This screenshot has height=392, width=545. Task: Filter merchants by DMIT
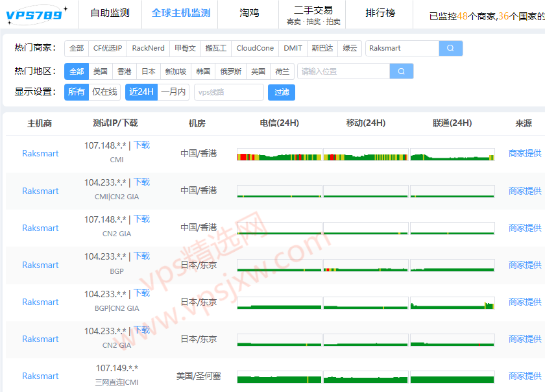click(293, 48)
